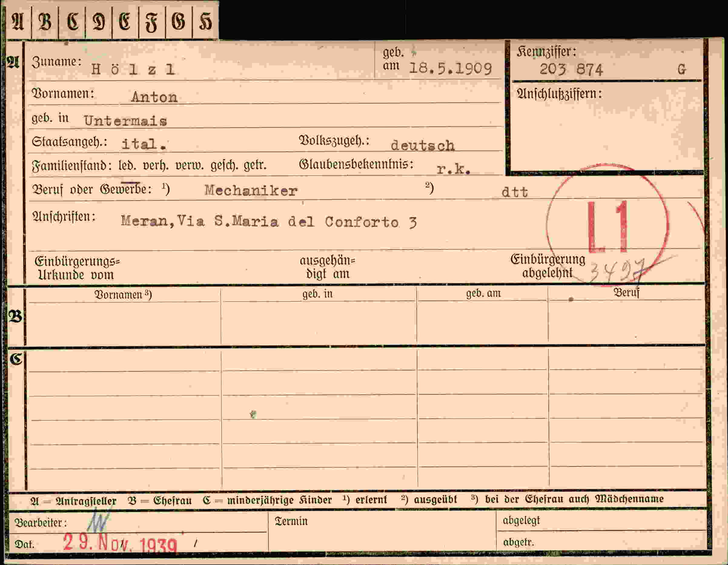
Task: Click citizenship value "ital."
Action: click(144, 144)
